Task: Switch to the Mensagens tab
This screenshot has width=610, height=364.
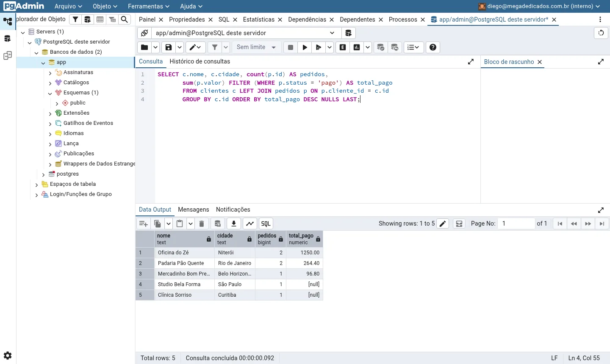Action: click(x=194, y=210)
